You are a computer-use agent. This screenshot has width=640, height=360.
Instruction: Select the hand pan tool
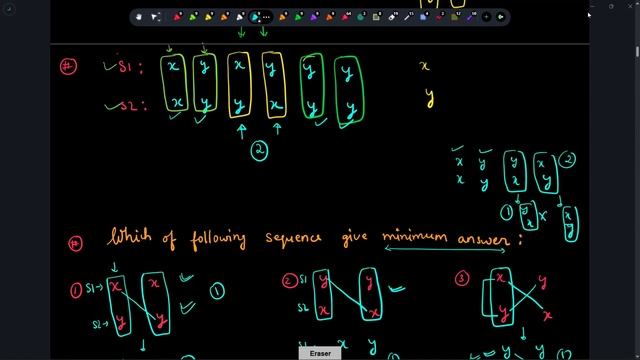[x=139, y=17]
